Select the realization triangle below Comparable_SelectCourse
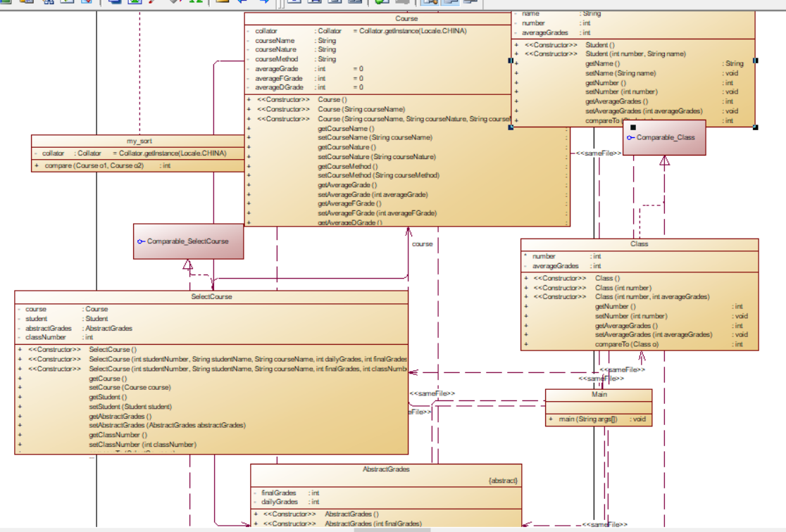Screen dimensions: 786x532 tap(188, 265)
